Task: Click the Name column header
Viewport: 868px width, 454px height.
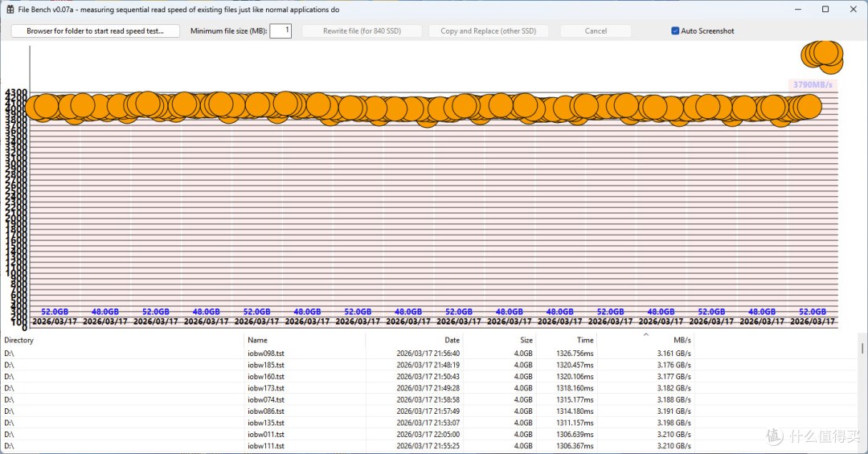Action: click(305, 340)
